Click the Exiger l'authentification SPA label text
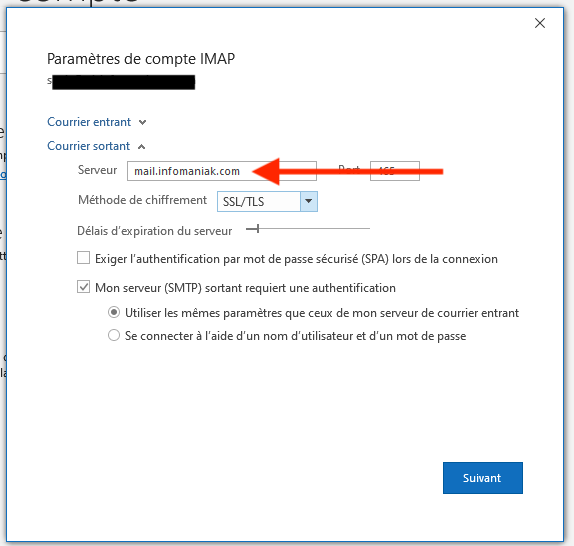This screenshot has width=574, height=546. tap(296, 259)
